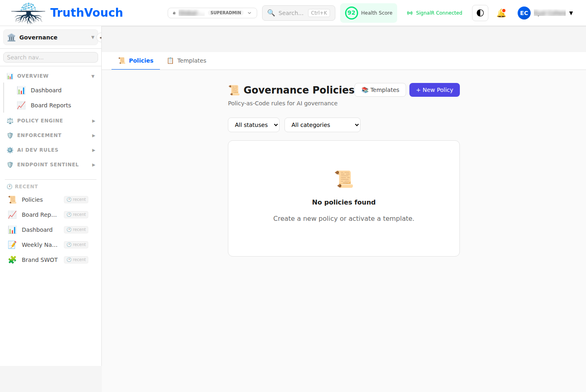Collapse the Overview section in sidebar

click(93, 76)
